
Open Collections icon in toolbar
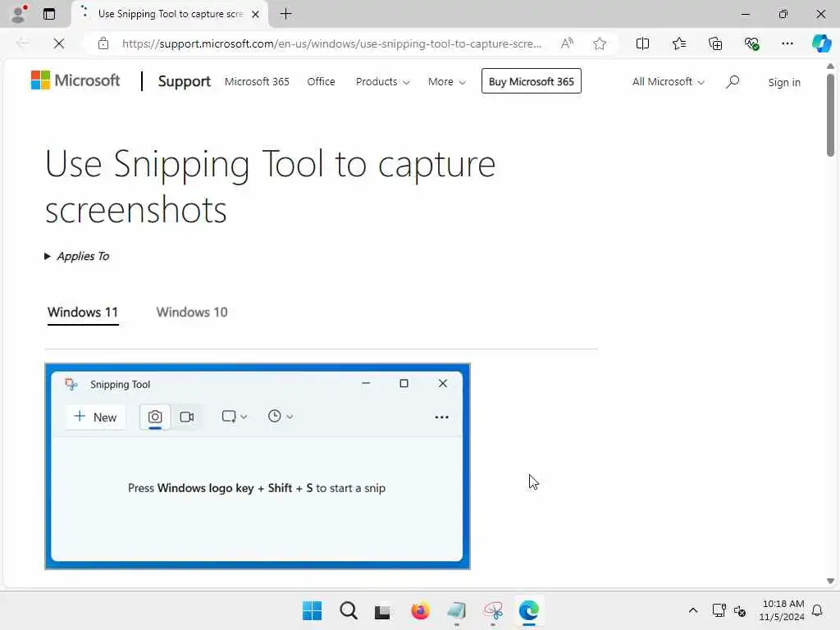point(715,43)
